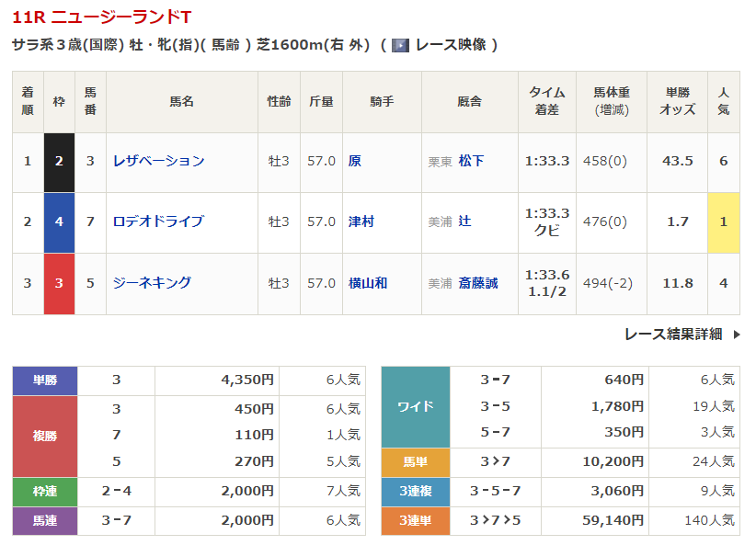The height and width of the screenshot is (545, 756).
Task: Click the black frame number 2 box
Action: point(59,162)
